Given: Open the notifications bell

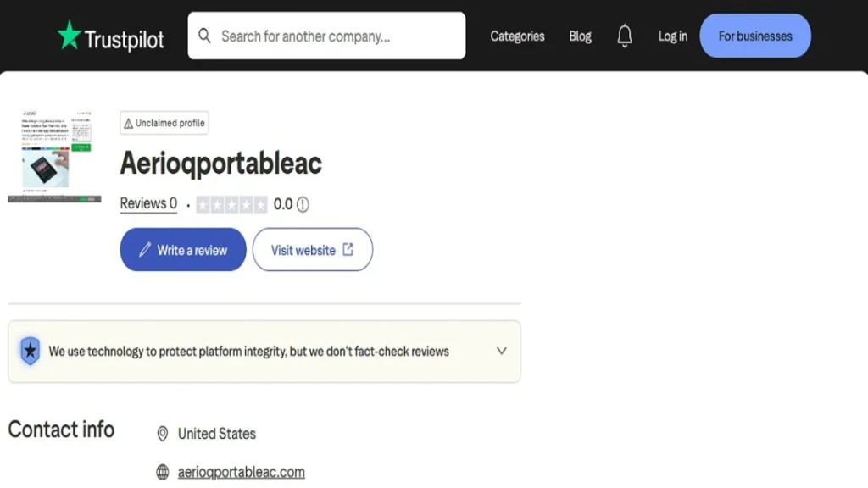Looking at the screenshot, I should [625, 36].
